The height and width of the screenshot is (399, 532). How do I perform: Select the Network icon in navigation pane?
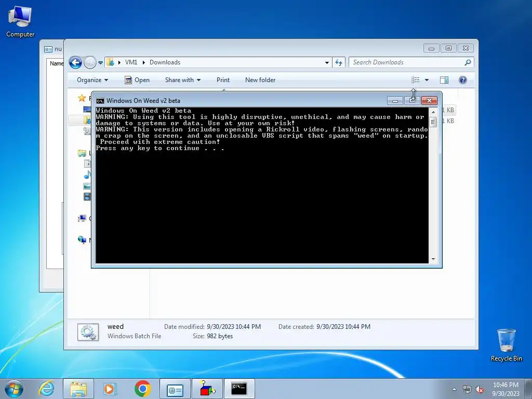[x=82, y=240]
